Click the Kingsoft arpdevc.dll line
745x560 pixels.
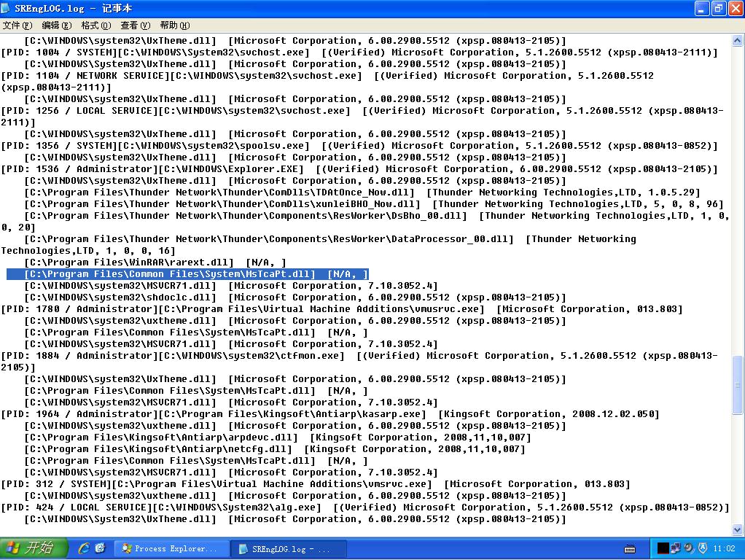coord(278,437)
